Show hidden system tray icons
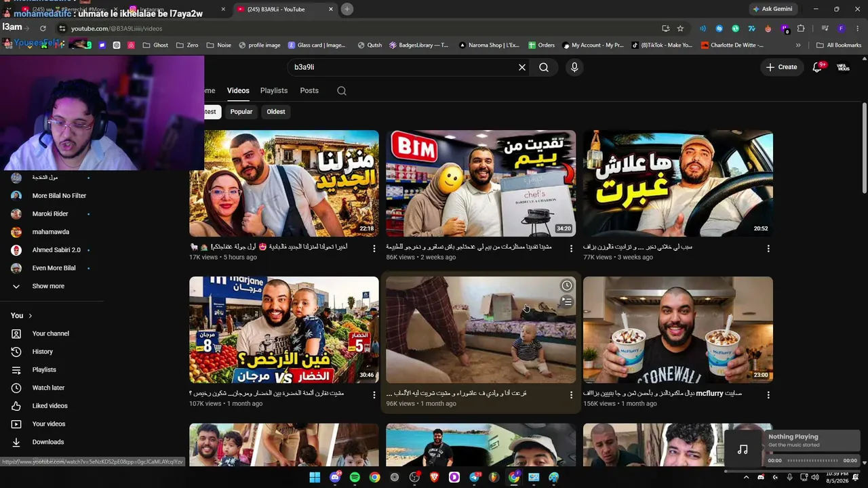868x488 pixels. pos(746,477)
